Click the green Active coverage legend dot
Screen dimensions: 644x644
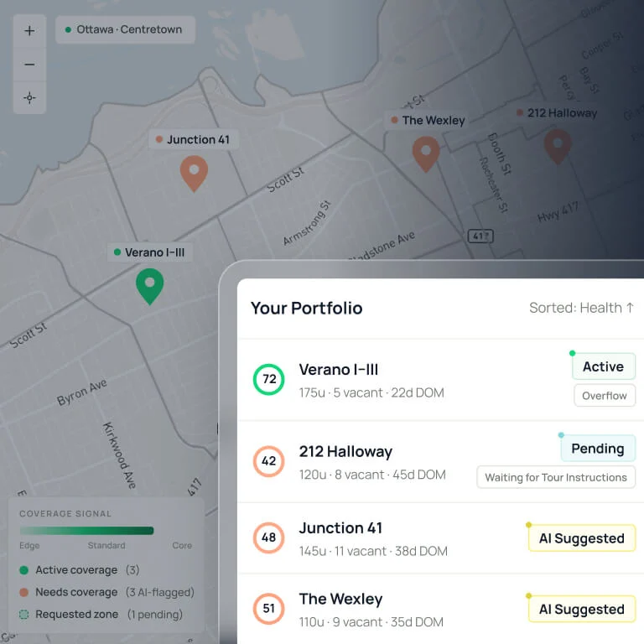point(23,570)
